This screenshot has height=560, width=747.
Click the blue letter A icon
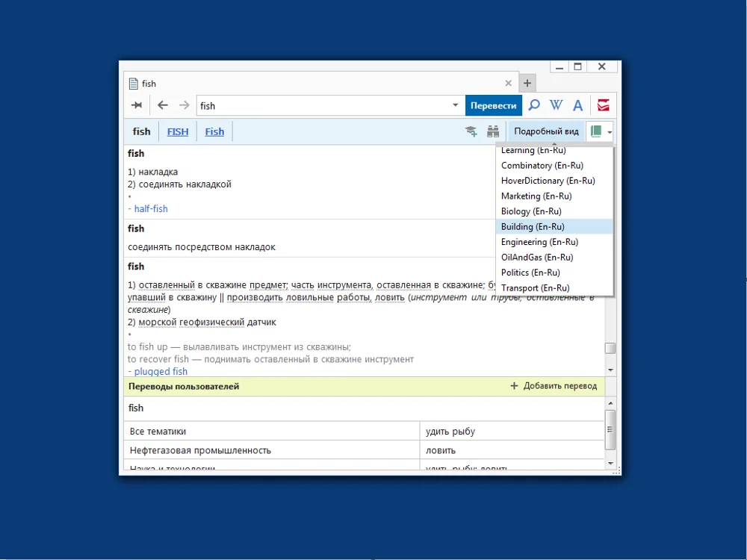point(578,105)
